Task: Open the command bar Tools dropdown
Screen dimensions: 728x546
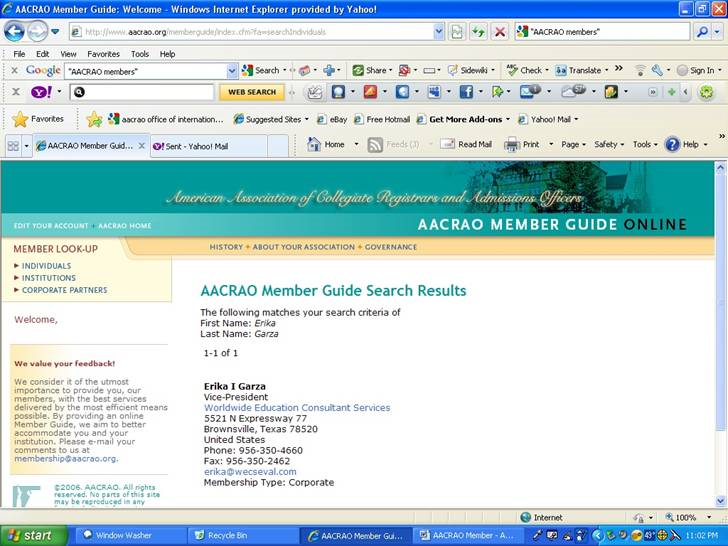Action: pyautogui.click(x=645, y=144)
